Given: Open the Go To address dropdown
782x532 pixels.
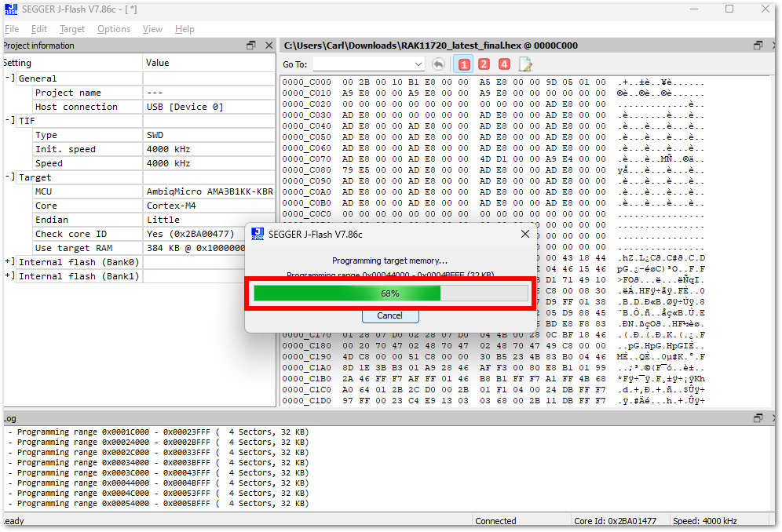Looking at the screenshot, I should 418,64.
